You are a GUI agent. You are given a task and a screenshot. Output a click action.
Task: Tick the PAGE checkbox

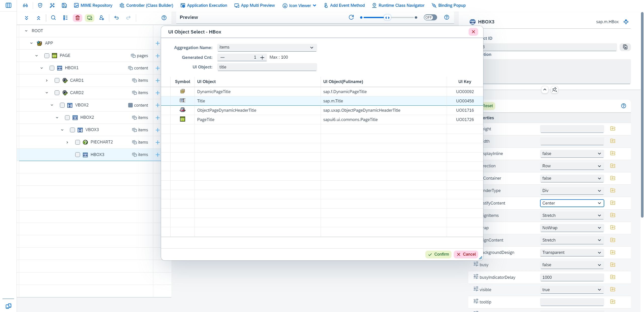[47, 56]
